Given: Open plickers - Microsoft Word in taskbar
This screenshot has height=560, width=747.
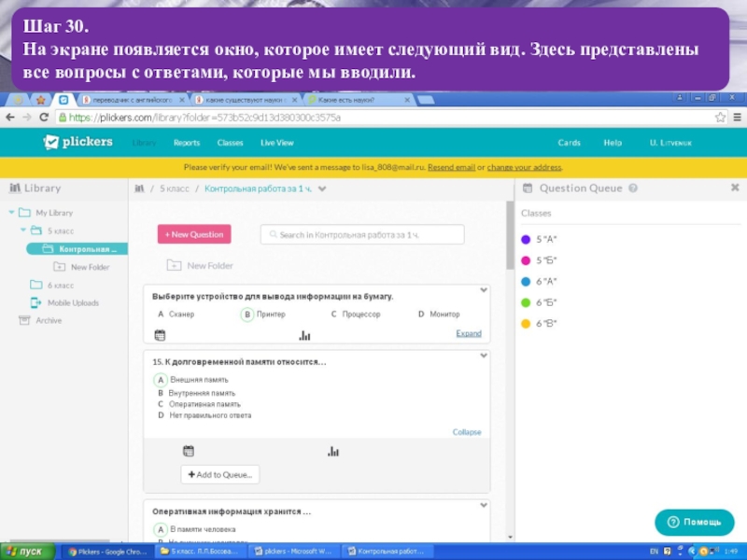Looking at the screenshot, I should 294,552.
